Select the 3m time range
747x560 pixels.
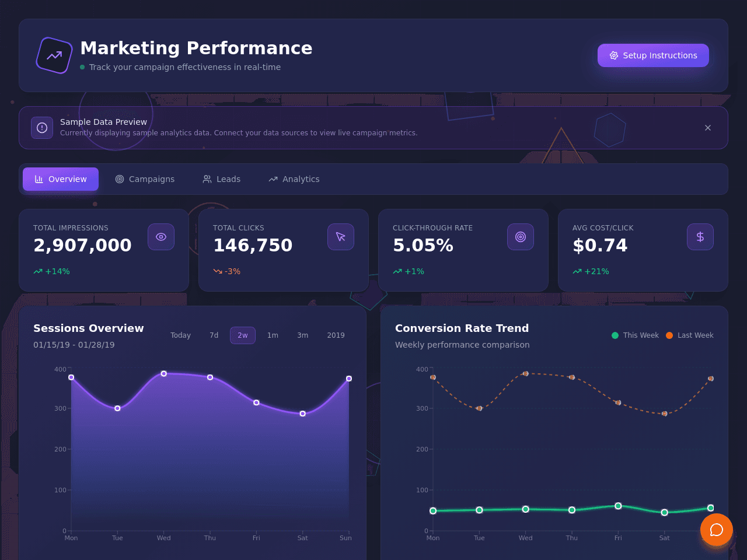click(x=303, y=335)
